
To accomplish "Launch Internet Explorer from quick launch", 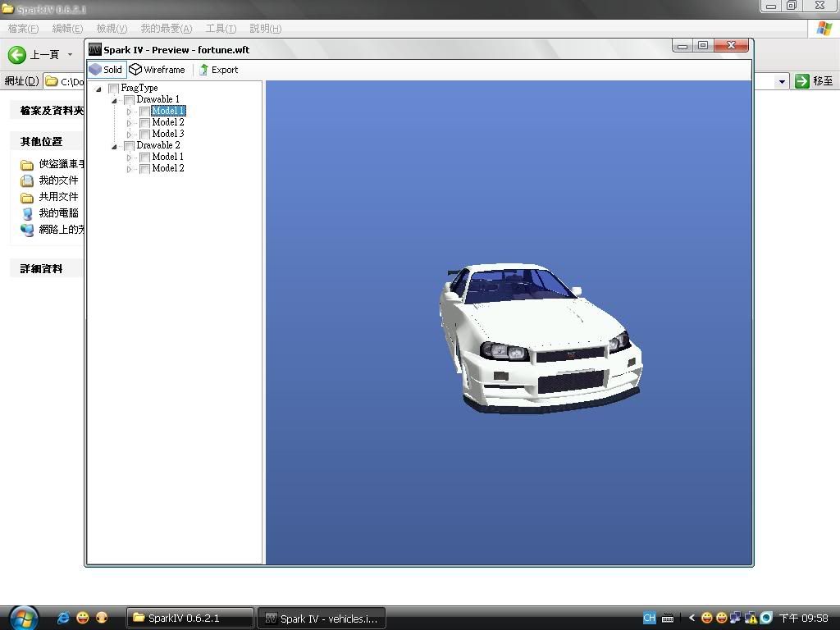I will click(63, 618).
